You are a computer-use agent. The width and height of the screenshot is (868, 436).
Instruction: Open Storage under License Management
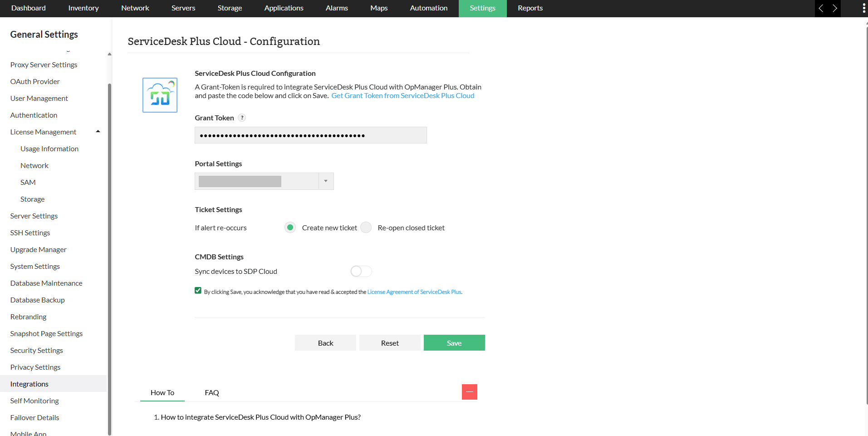click(32, 199)
